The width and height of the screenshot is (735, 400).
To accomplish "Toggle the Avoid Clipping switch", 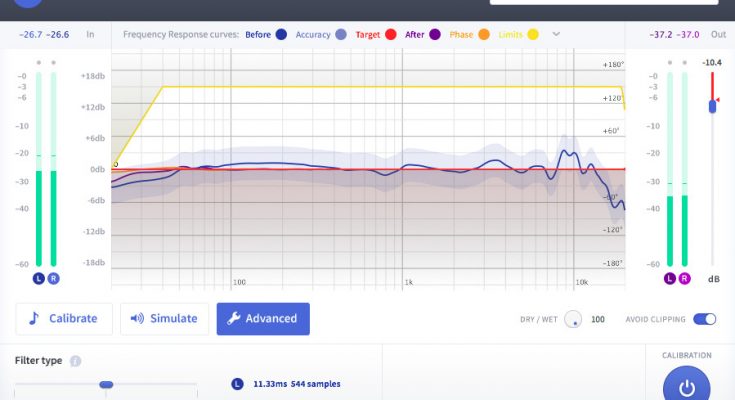I will pos(705,319).
